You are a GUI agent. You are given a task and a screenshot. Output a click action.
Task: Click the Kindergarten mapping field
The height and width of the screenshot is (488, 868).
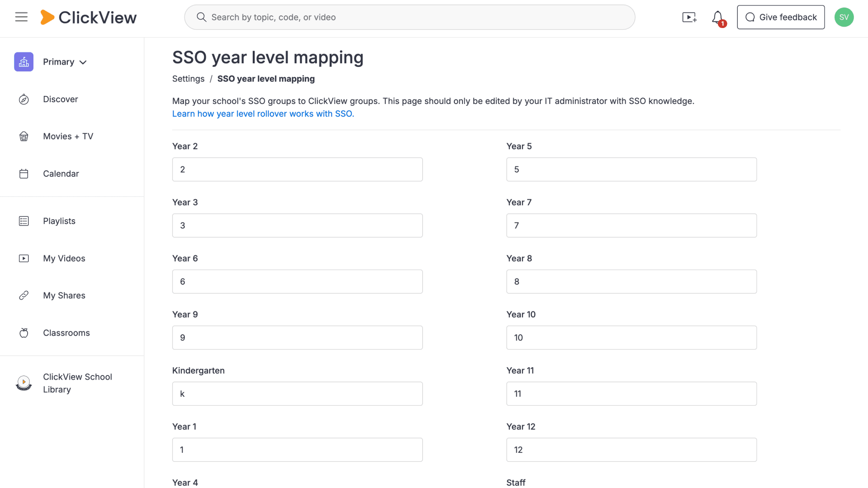coord(297,394)
